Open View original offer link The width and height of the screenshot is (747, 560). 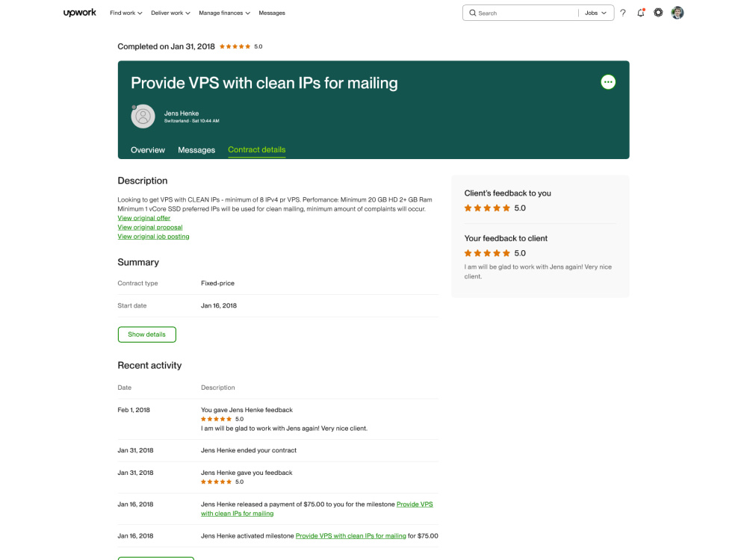click(144, 218)
